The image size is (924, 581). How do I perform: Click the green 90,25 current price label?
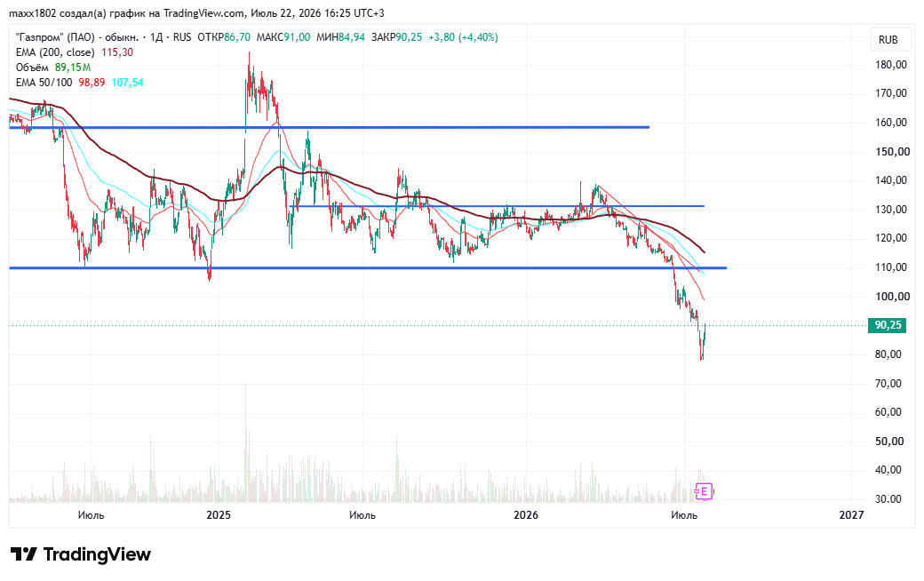tap(888, 325)
